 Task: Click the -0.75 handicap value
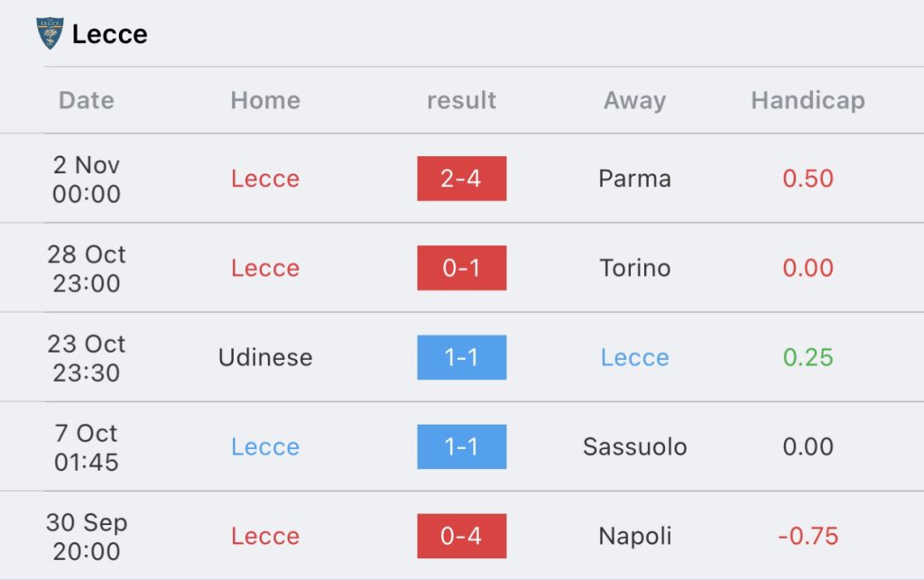pyautogui.click(x=808, y=536)
